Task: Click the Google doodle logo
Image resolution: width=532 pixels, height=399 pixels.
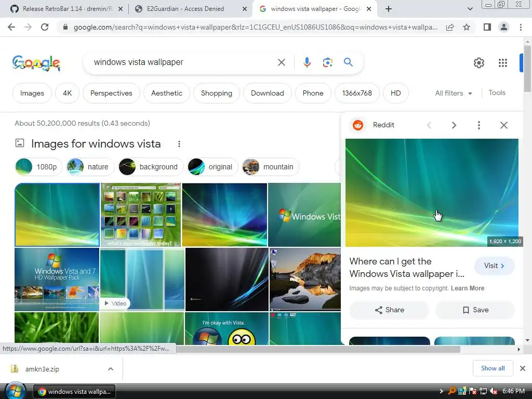Action: click(36, 63)
